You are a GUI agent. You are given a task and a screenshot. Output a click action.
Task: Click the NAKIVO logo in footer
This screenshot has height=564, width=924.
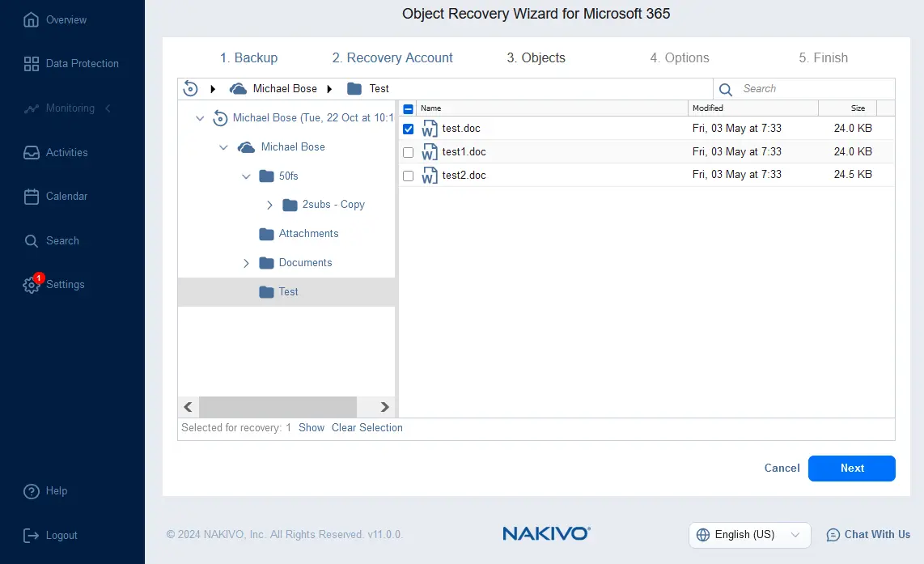tap(546, 534)
